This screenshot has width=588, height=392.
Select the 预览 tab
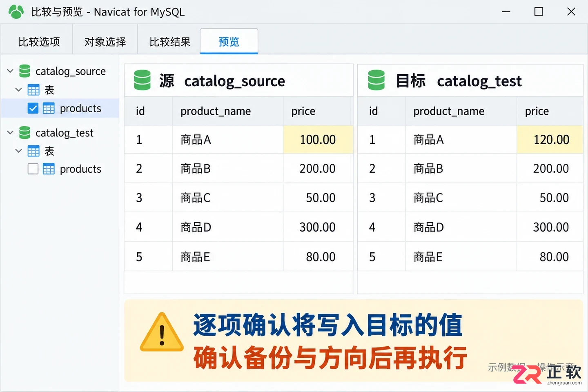pyautogui.click(x=229, y=41)
